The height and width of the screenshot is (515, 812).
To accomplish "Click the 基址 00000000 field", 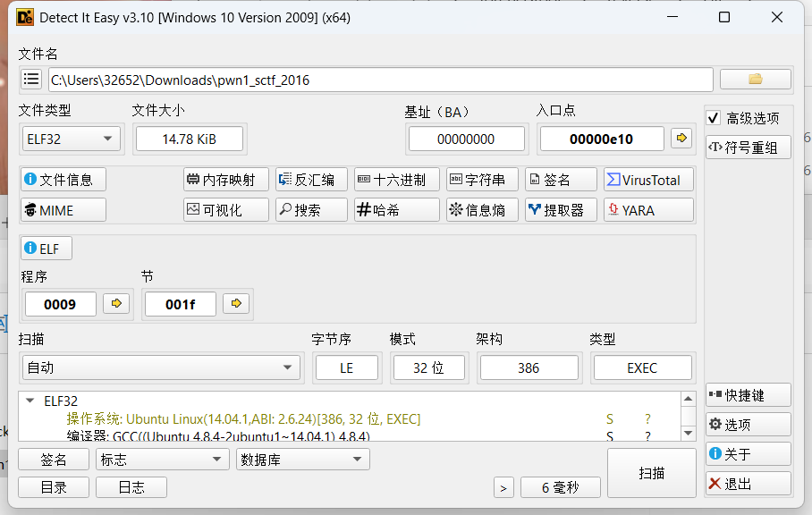I will click(466, 139).
